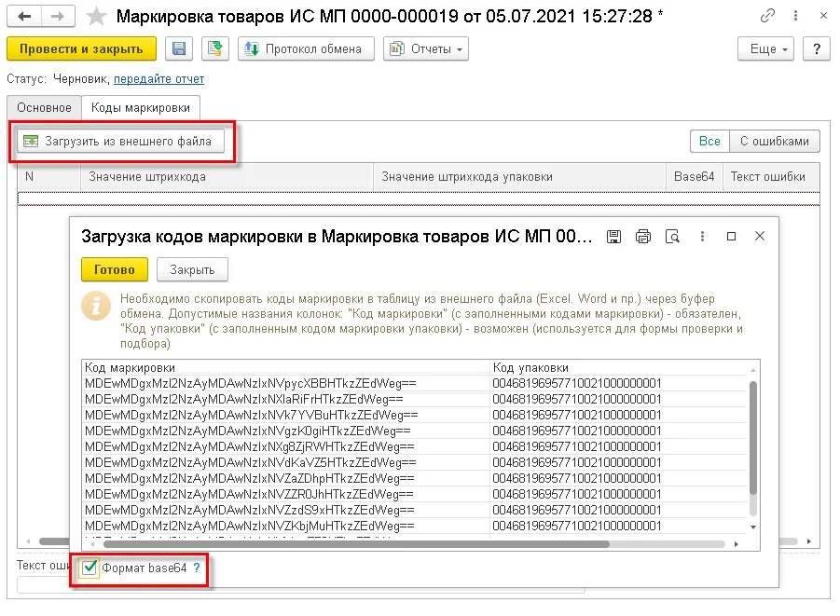840x616 pixels.
Task: Open print preview magnifier in the dialog
Action: 673,237
